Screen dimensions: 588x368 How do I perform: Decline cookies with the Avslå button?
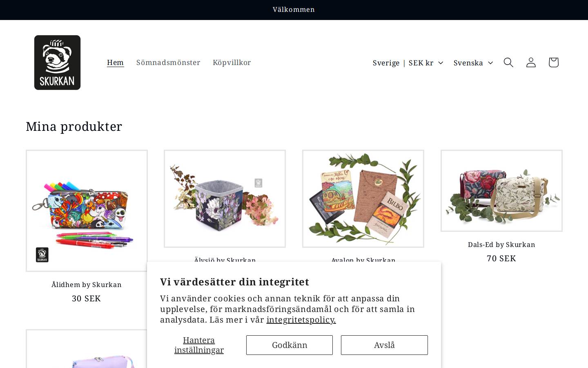point(384,345)
